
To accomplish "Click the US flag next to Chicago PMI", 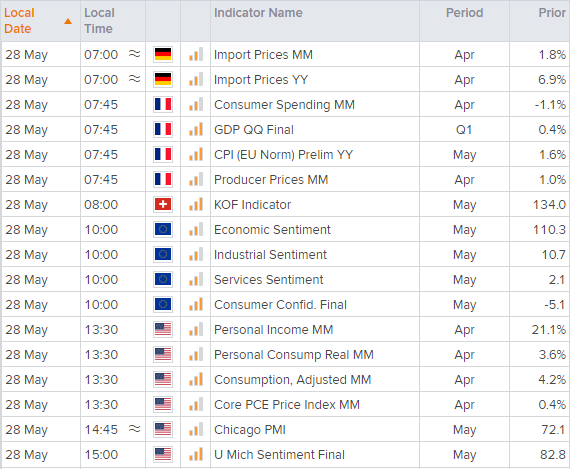I will pos(163,429).
